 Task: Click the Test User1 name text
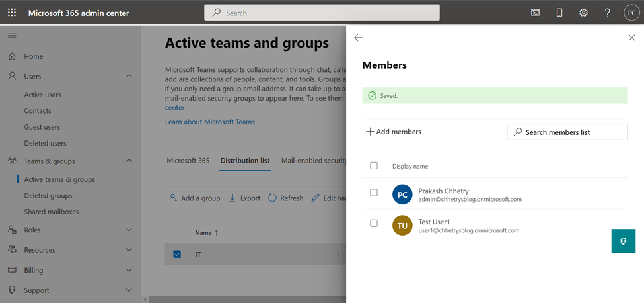pos(435,222)
